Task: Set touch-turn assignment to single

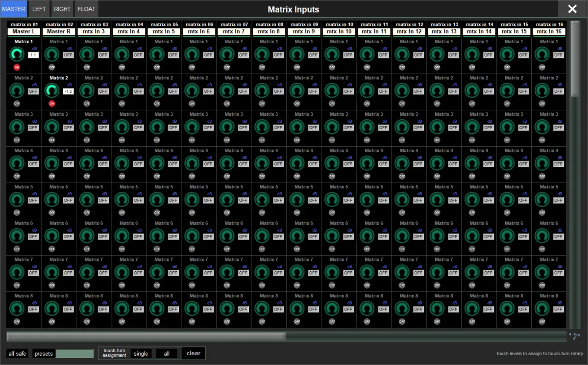Action: [141, 354]
